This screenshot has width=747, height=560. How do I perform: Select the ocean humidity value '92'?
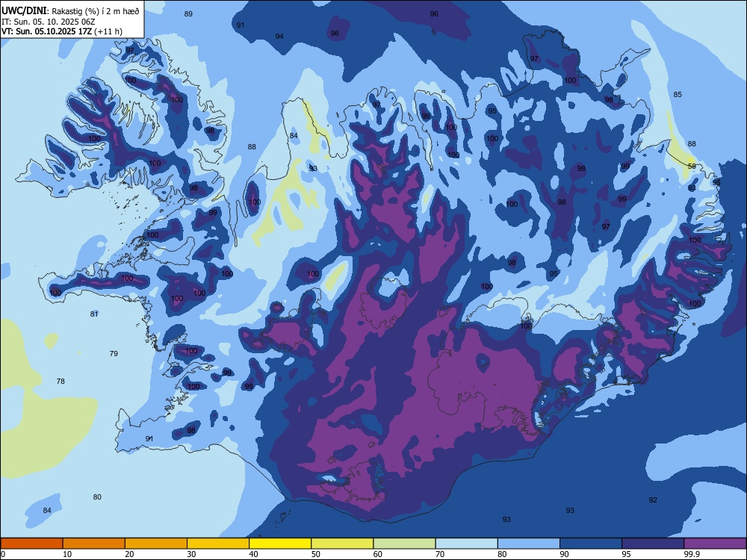pos(653,500)
